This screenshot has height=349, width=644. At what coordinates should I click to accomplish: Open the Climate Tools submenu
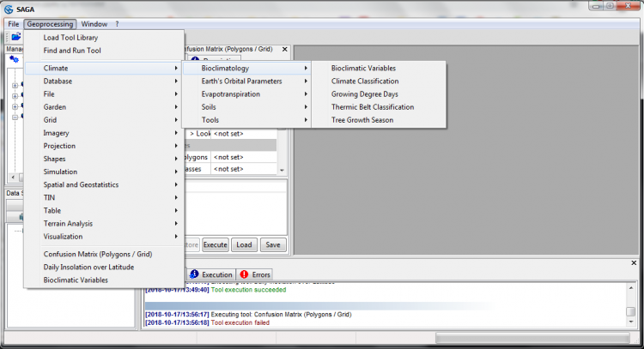246,120
